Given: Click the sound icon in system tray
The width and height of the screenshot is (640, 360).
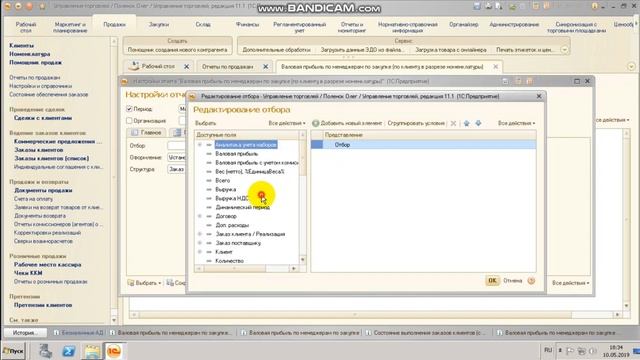Looking at the screenshot, I should pos(592,351).
